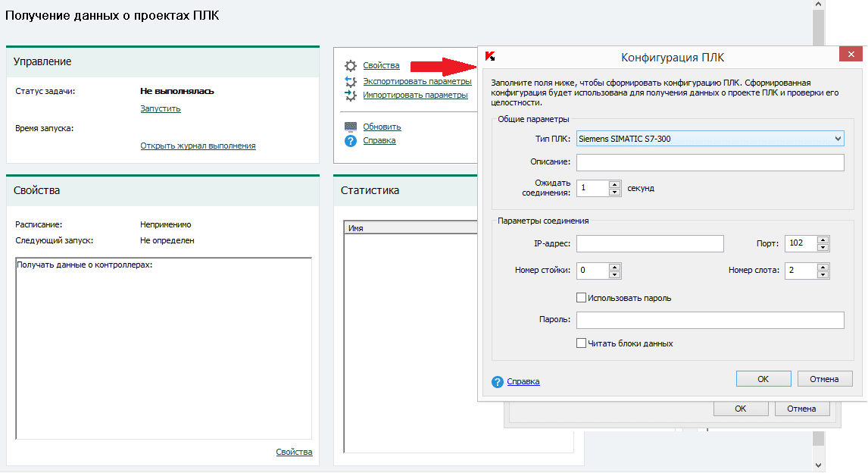This screenshot has height=473, width=868.
Task: Enable the Читать блоки данных checkbox
Action: (x=581, y=343)
